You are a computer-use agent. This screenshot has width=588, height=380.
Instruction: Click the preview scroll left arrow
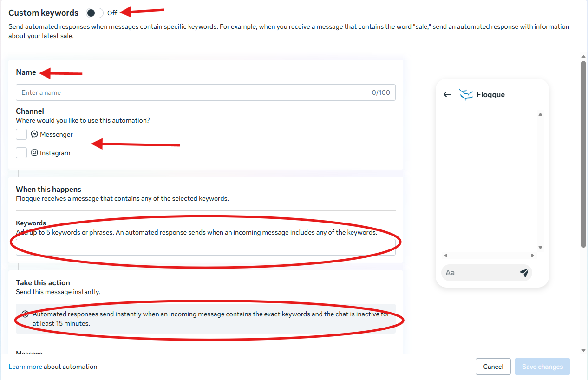(446, 256)
